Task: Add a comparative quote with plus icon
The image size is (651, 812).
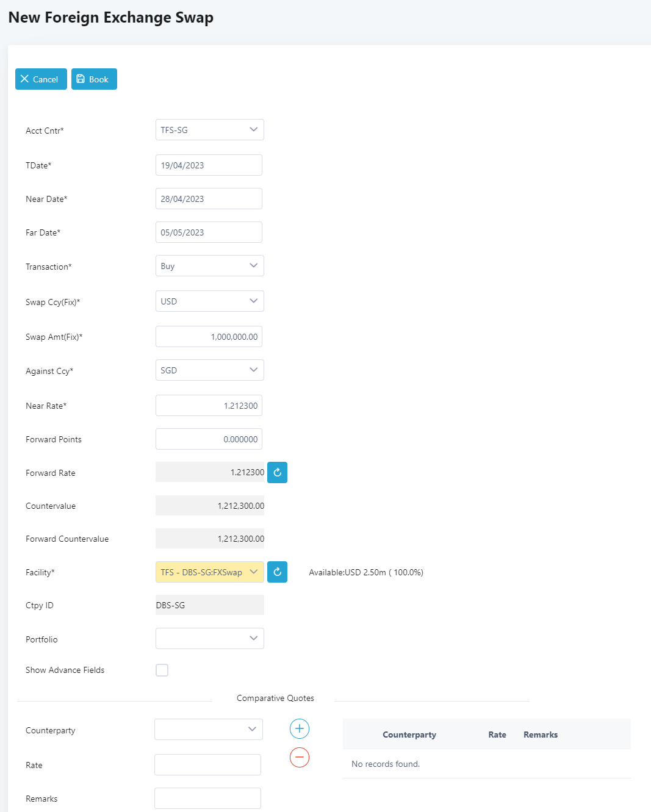Action: 299,728
